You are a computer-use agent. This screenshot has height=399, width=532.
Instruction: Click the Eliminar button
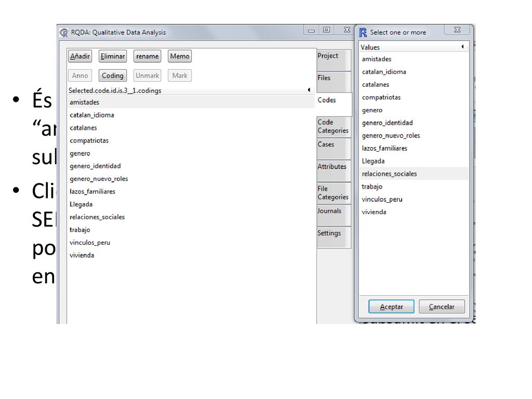pyautogui.click(x=113, y=56)
